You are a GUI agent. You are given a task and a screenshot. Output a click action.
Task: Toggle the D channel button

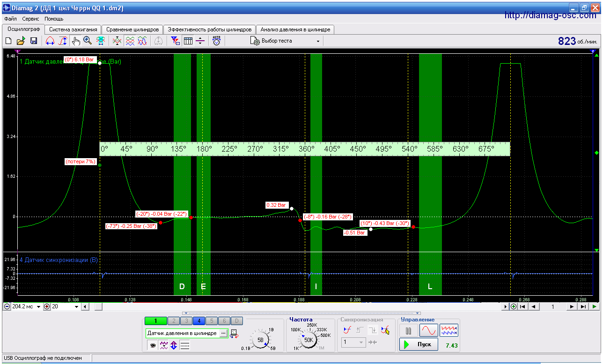tap(237, 321)
